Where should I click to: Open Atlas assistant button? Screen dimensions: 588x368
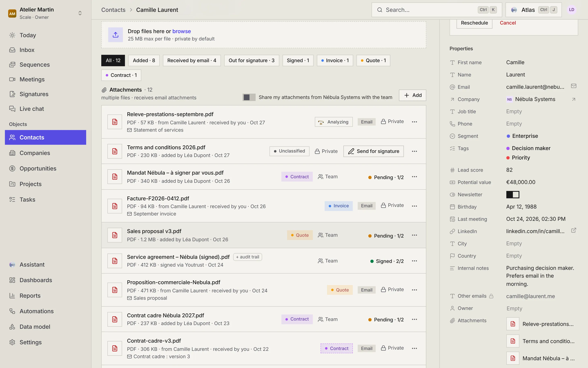pyautogui.click(x=533, y=10)
